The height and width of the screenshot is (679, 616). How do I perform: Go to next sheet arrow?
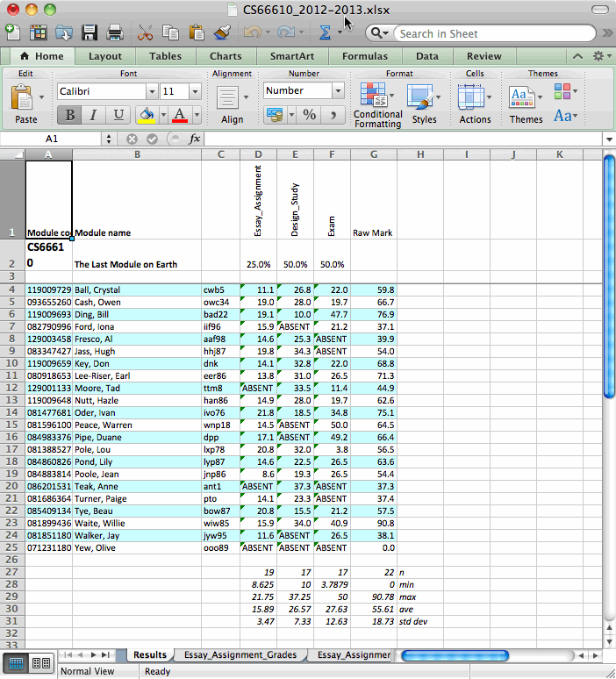pyautogui.click(x=93, y=654)
